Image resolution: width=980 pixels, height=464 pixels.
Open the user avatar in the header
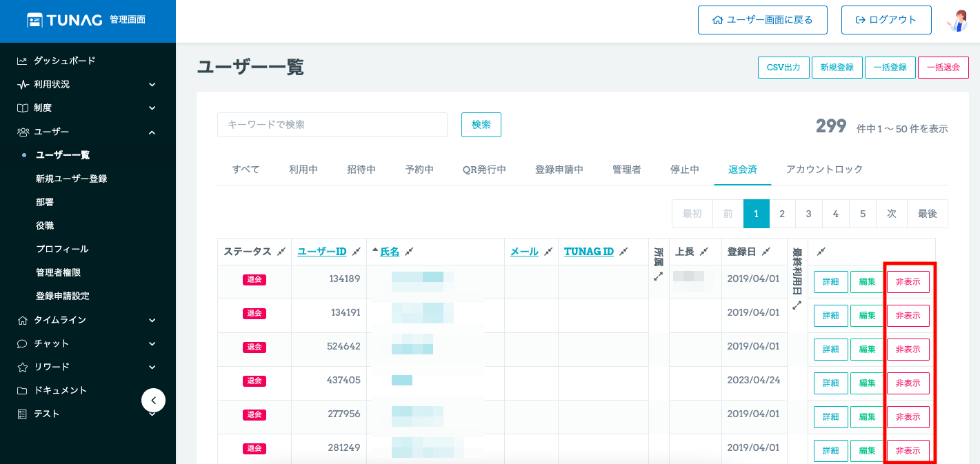click(957, 20)
